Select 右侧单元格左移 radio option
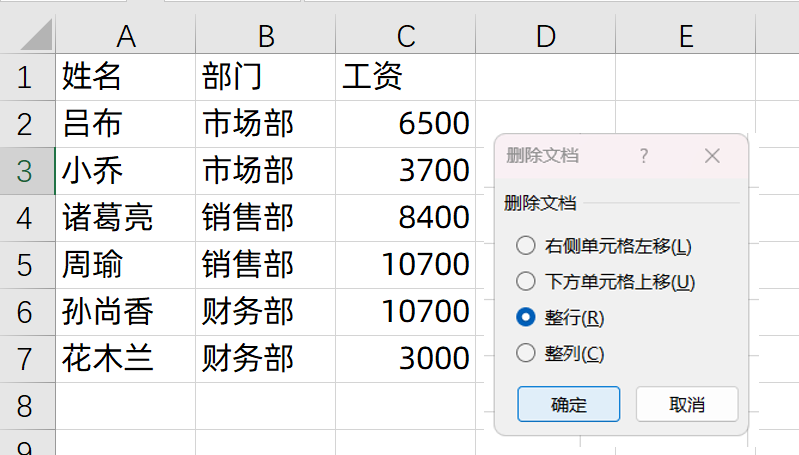 (x=526, y=245)
